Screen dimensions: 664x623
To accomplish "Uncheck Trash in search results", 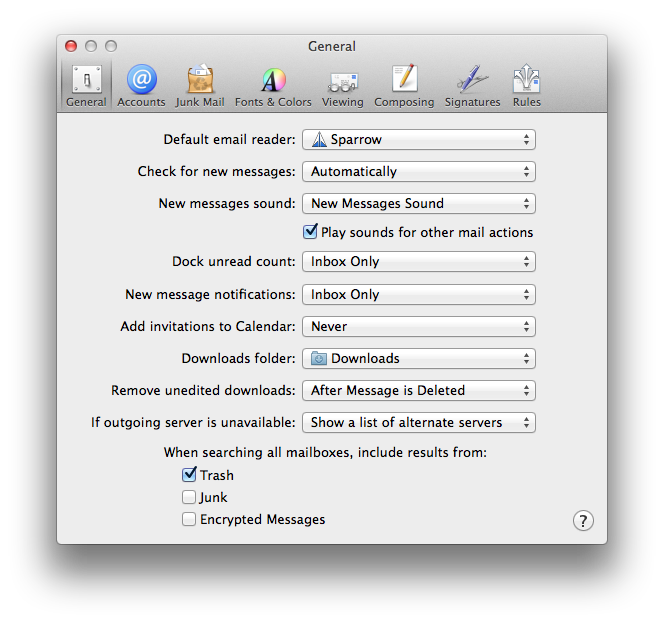I will coord(189,475).
